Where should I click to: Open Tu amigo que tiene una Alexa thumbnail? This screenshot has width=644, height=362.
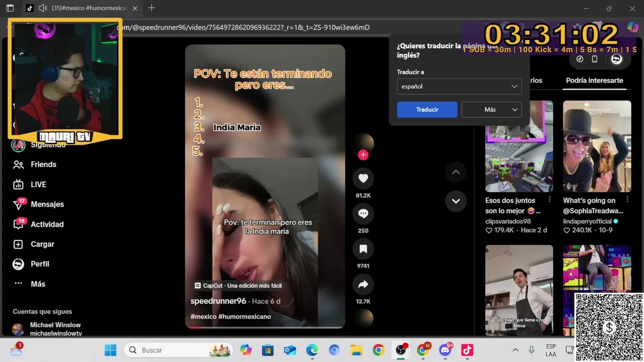coord(519,290)
